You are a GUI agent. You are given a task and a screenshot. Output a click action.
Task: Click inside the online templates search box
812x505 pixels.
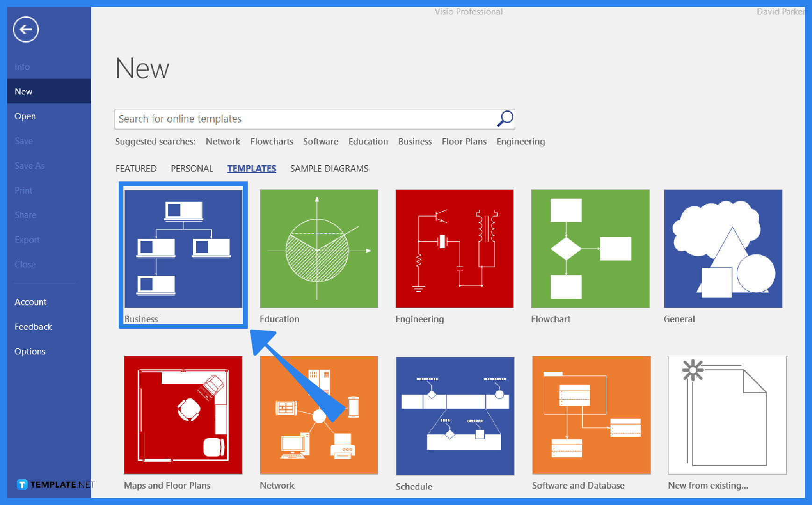click(304, 119)
